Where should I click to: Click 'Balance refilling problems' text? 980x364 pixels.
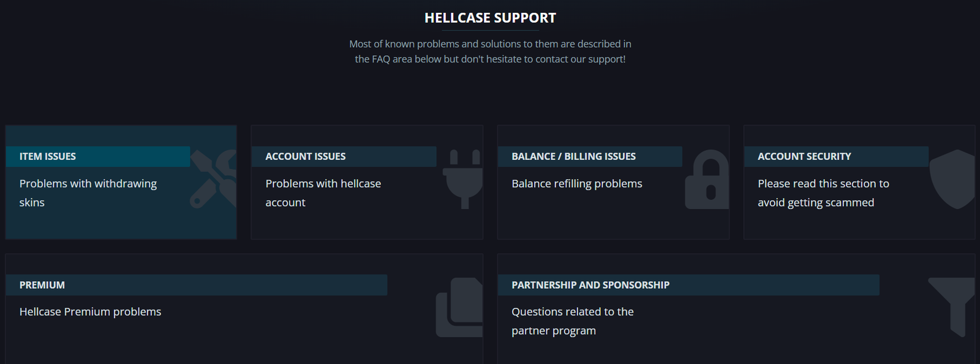(x=577, y=184)
